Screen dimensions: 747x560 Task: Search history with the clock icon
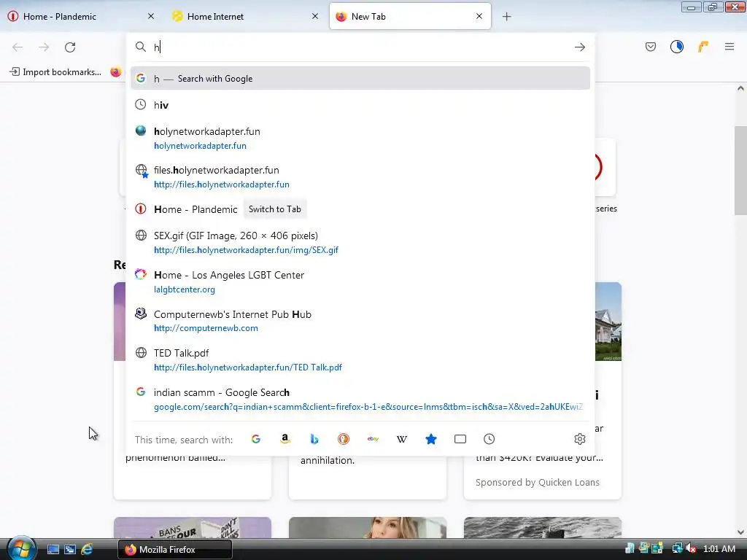489,439
